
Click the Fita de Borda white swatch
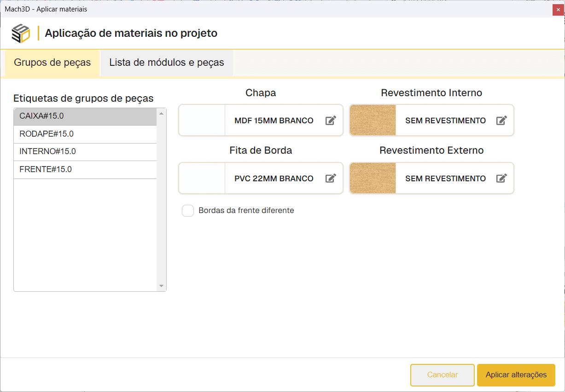click(x=202, y=178)
